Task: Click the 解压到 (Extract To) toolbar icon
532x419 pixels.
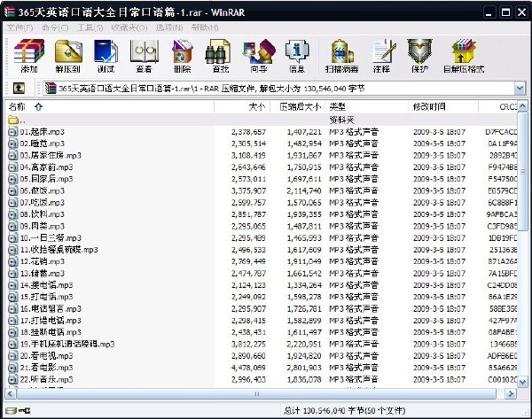Action: coord(68,51)
